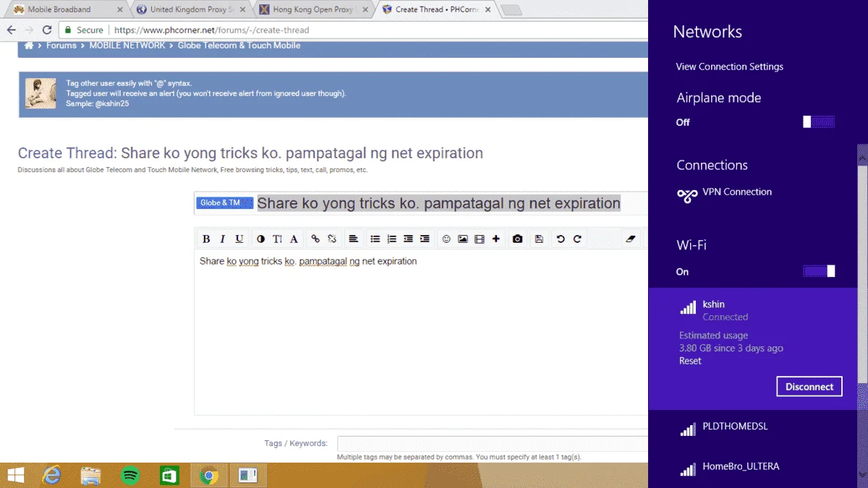Click the camera icon in the editor toolbar

coord(517,239)
